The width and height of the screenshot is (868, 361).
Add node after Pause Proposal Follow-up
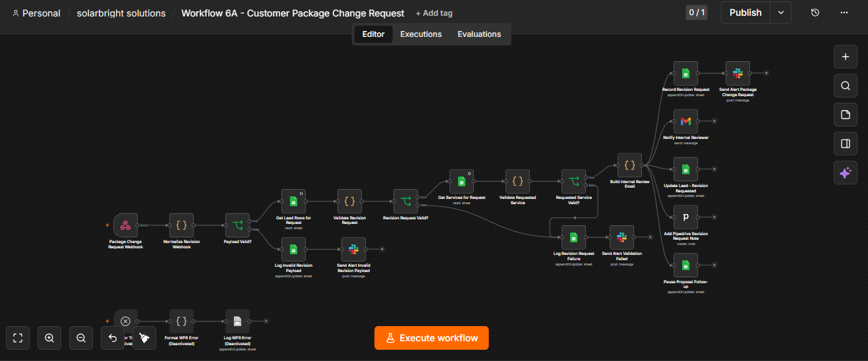(714, 265)
